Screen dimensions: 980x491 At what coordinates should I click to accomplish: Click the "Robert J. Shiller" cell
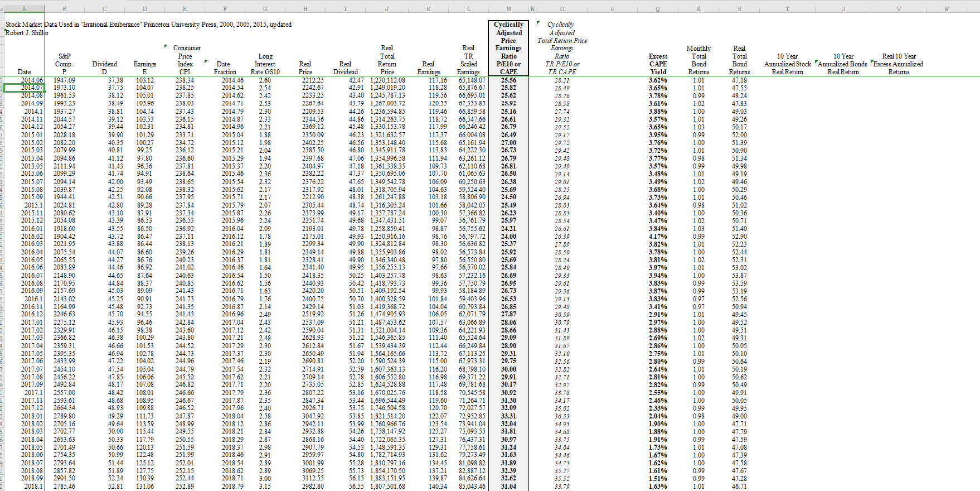(x=27, y=33)
